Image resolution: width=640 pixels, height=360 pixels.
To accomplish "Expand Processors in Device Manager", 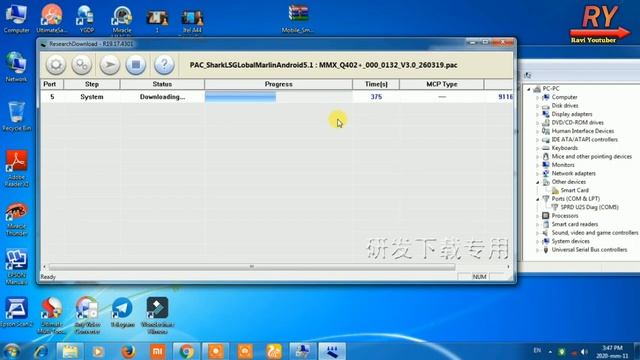I will [x=538, y=216].
